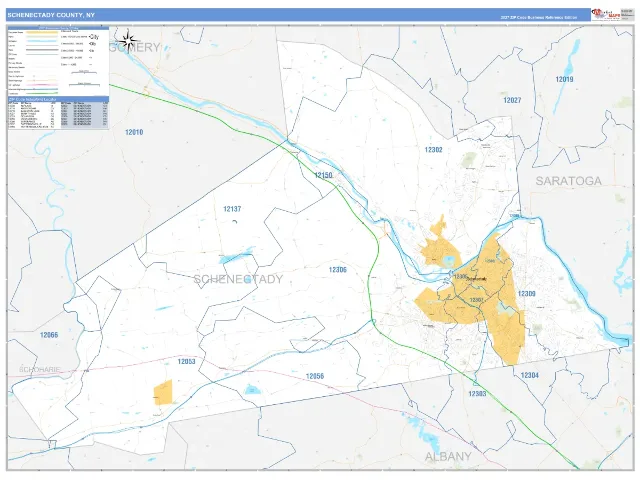Select the 12303 ZIP code label
The image size is (640, 480).
(x=477, y=394)
